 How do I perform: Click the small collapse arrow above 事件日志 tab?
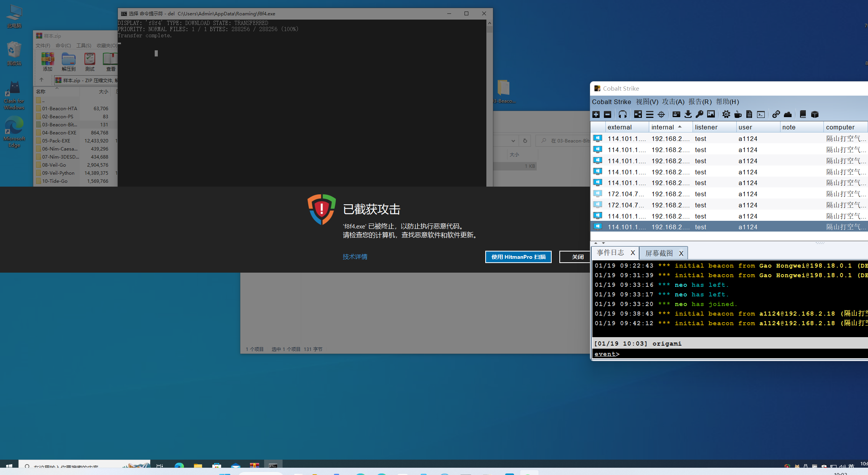596,243
